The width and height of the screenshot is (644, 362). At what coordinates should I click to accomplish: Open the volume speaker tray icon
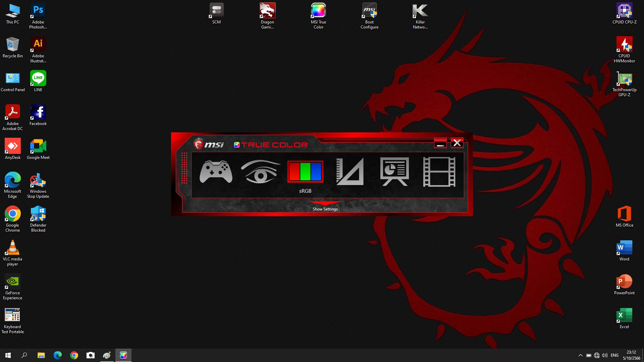click(605, 355)
